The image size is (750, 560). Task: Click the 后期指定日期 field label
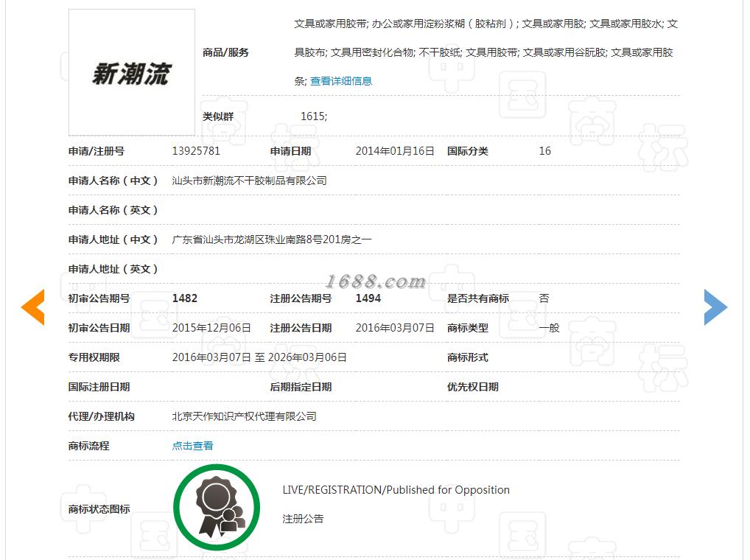301,387
